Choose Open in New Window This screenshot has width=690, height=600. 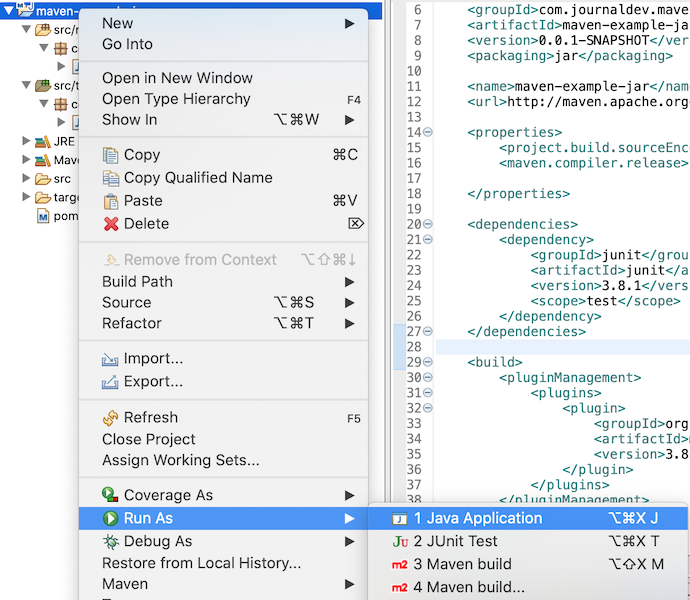pyautogui.click(x=224, y=78)
